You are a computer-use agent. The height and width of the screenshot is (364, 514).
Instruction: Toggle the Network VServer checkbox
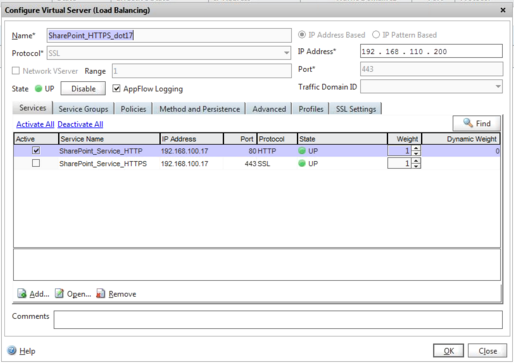click(x=16, y=71)
